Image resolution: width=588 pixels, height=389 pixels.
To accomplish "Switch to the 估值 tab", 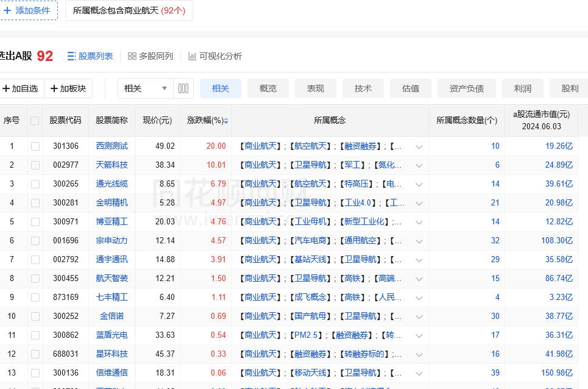I will 411,88.
